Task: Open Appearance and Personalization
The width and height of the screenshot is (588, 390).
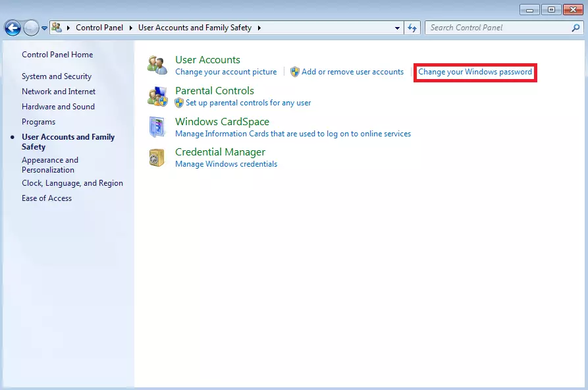Action: click(x=50, y=165)
